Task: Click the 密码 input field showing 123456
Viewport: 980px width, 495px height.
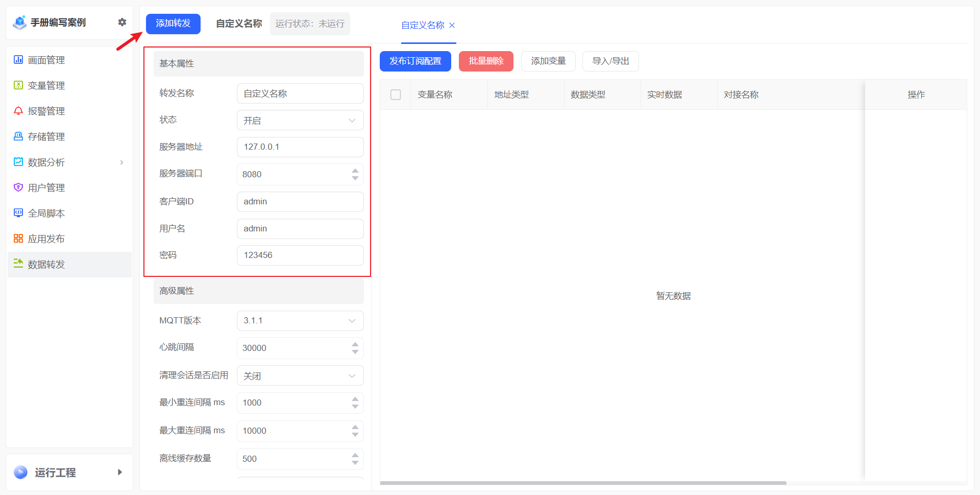Action: 300,255
